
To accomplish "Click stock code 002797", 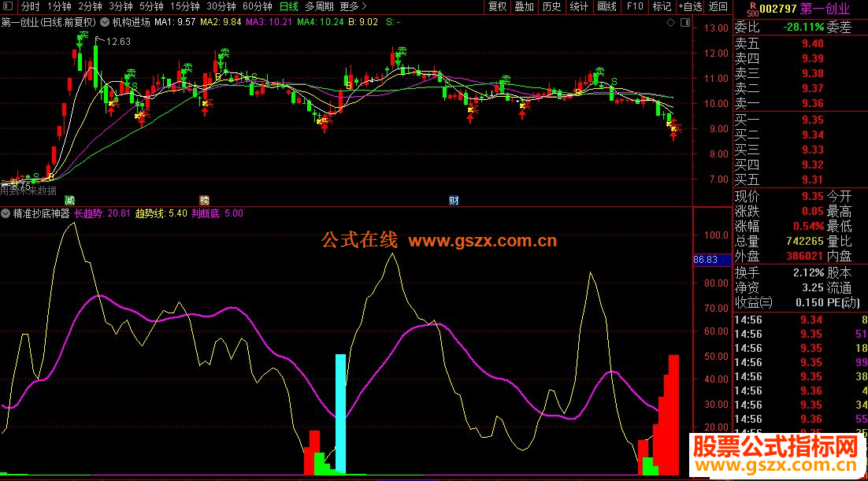I will coord(777,9).
